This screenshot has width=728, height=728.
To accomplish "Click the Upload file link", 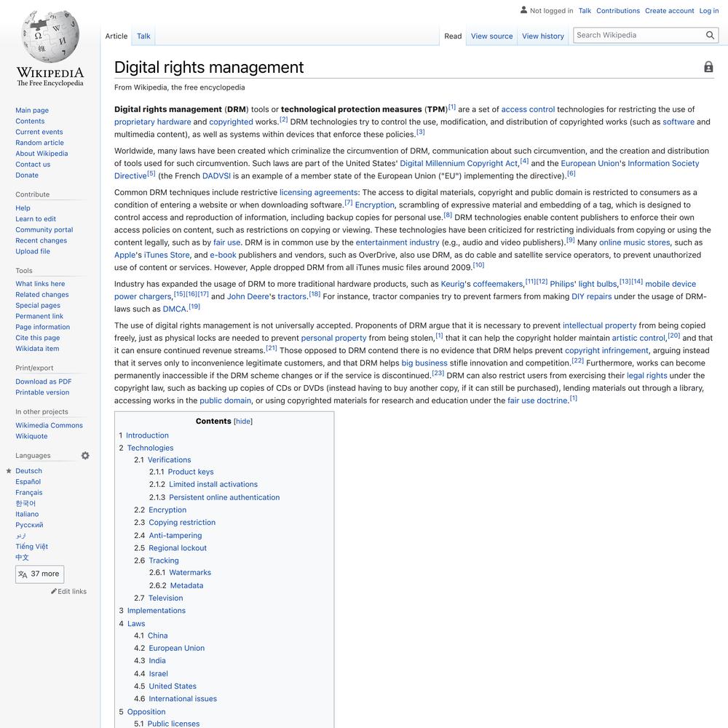I will click(x=33, y=251).
